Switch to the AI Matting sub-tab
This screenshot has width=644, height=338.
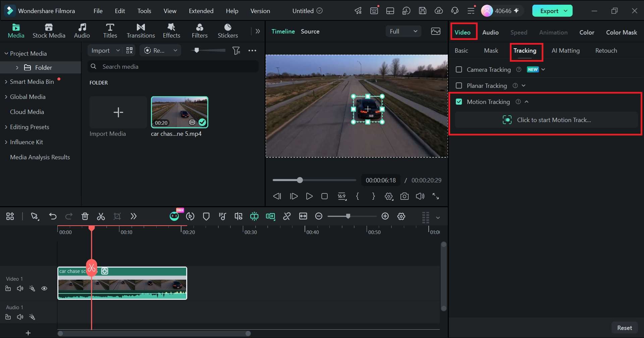[x=566, y=51]
